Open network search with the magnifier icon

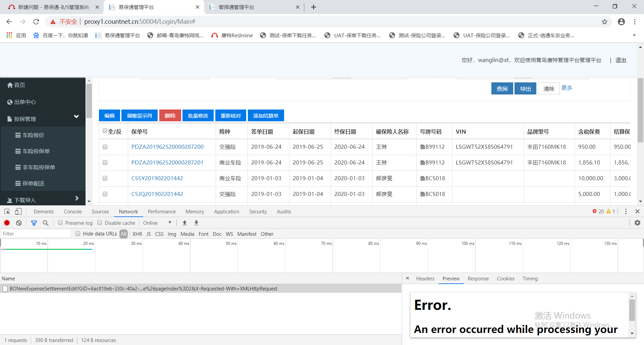(x=46, y=223)
